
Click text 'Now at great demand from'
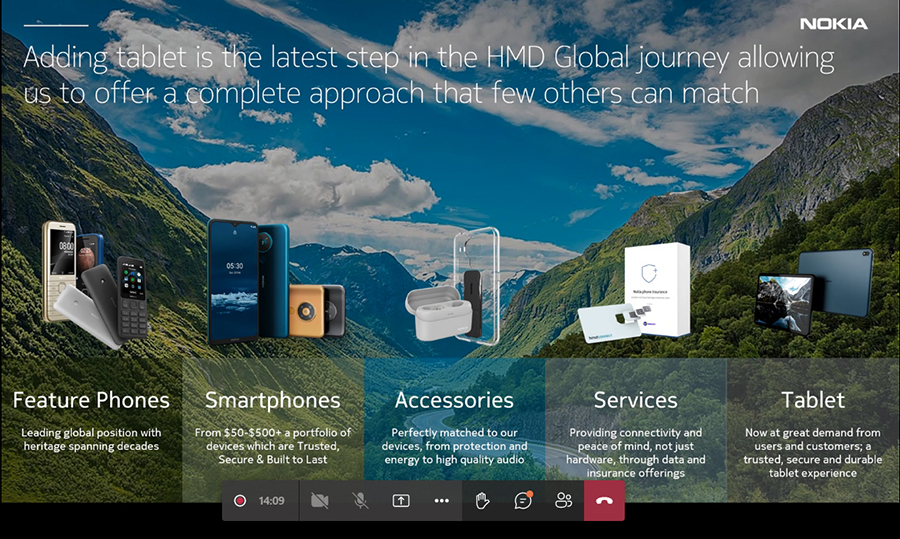pos(813,433)
